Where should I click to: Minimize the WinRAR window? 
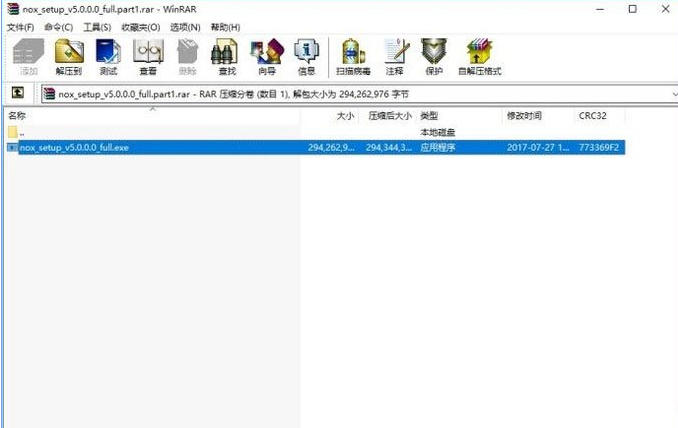point(600,9)
